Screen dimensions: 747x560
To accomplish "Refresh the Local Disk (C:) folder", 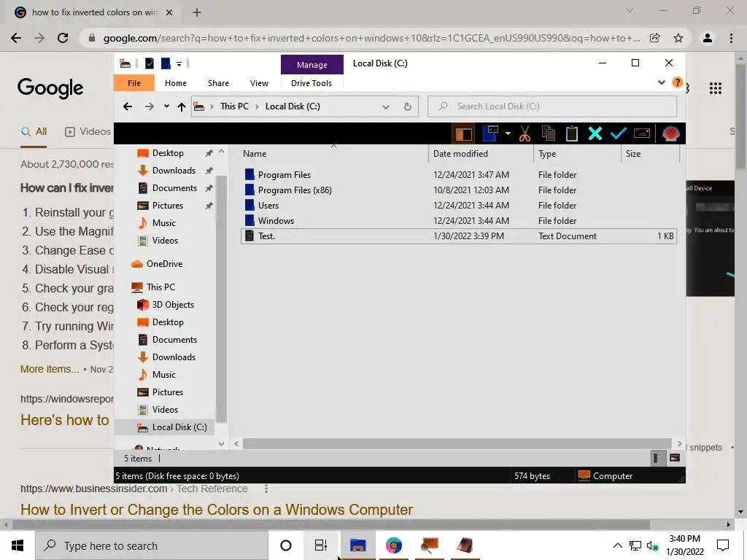I will (407, 106).
